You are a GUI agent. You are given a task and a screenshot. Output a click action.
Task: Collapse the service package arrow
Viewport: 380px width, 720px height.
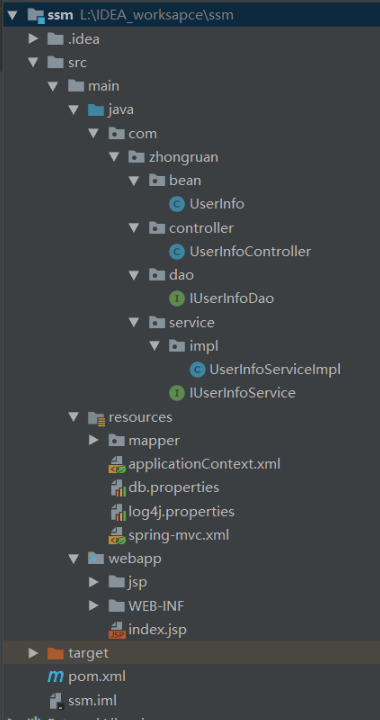[x=134, y=322]
